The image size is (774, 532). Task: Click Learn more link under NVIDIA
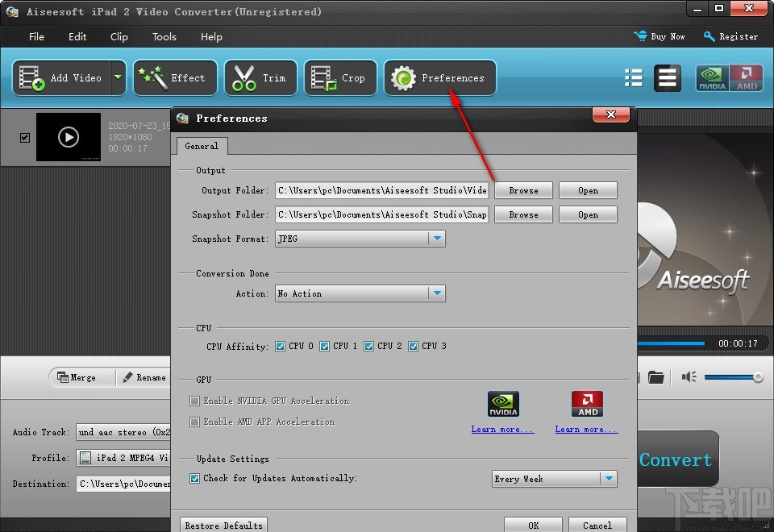point(502,430)
